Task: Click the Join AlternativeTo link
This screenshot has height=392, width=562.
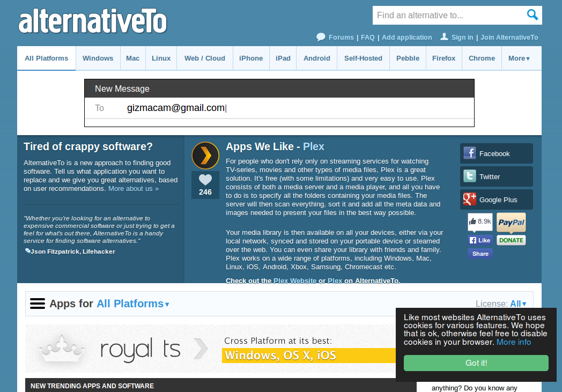Action: point(509,37)
